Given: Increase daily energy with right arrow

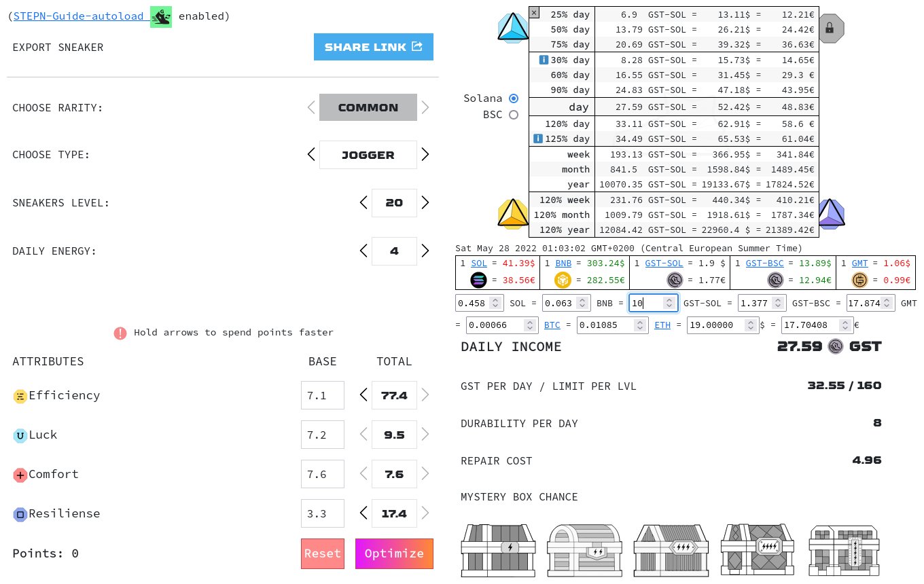Looking at the screenshot, I should [425, 251].
